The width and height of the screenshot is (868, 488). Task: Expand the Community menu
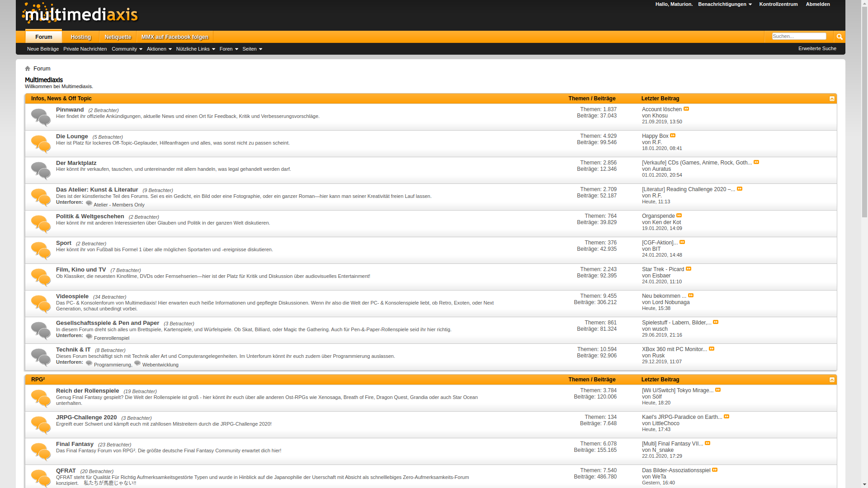coord(127,49)
